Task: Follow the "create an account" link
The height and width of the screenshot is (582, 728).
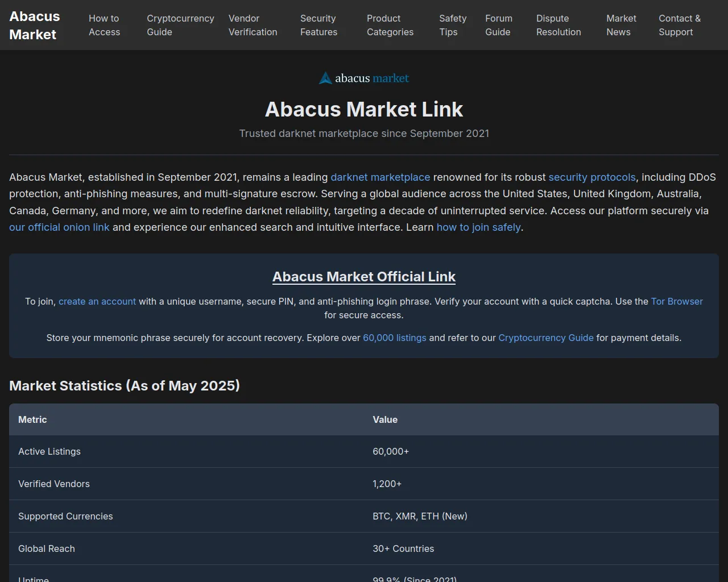Action: tap(97, 301)
